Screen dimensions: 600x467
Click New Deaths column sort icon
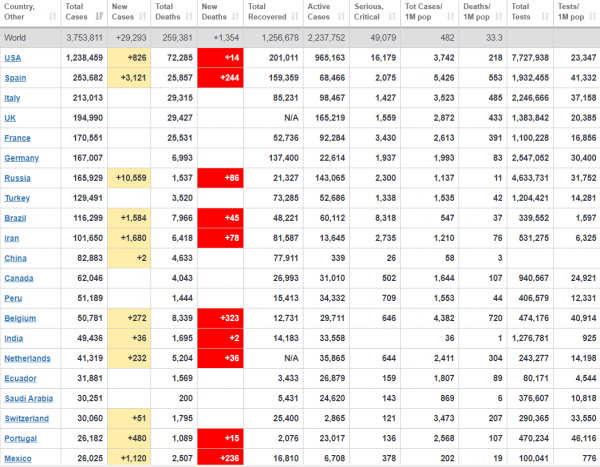click(236, 16)
